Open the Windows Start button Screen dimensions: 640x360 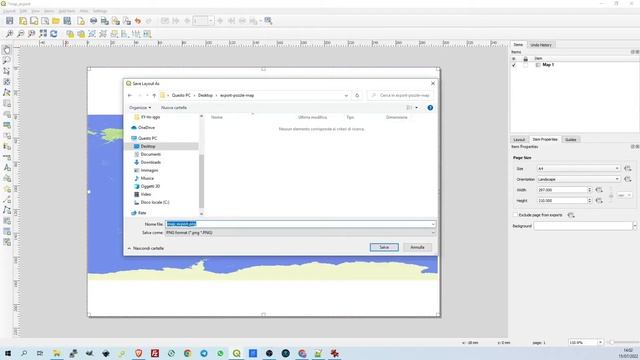[x=8, y=353]
